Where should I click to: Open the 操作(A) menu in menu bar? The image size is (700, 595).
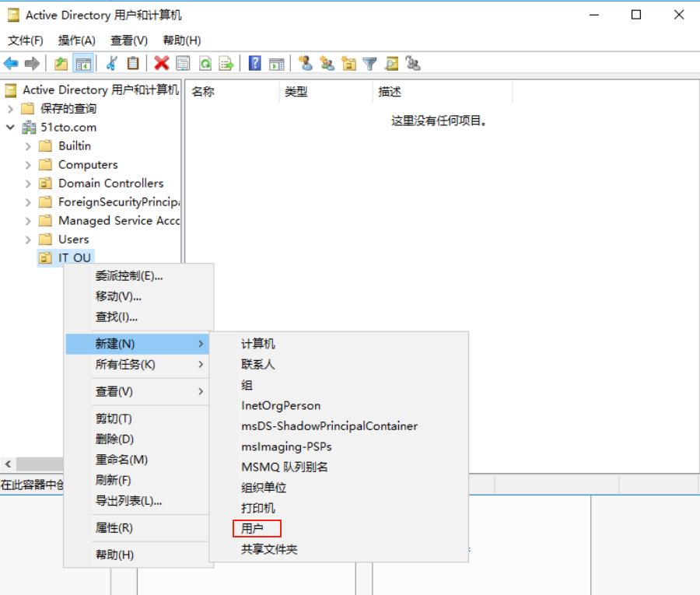pyautogui.click(x=77, y=40)
